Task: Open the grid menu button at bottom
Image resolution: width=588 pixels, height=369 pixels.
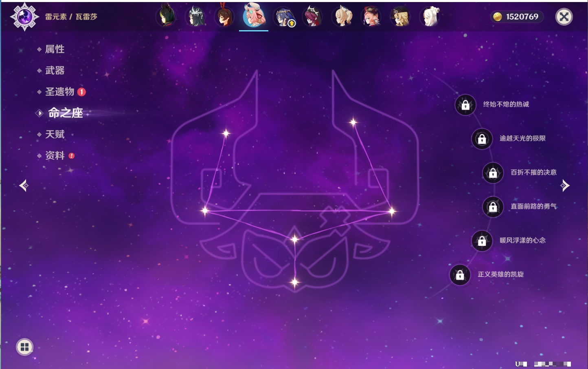Action: tap(24, 347)
